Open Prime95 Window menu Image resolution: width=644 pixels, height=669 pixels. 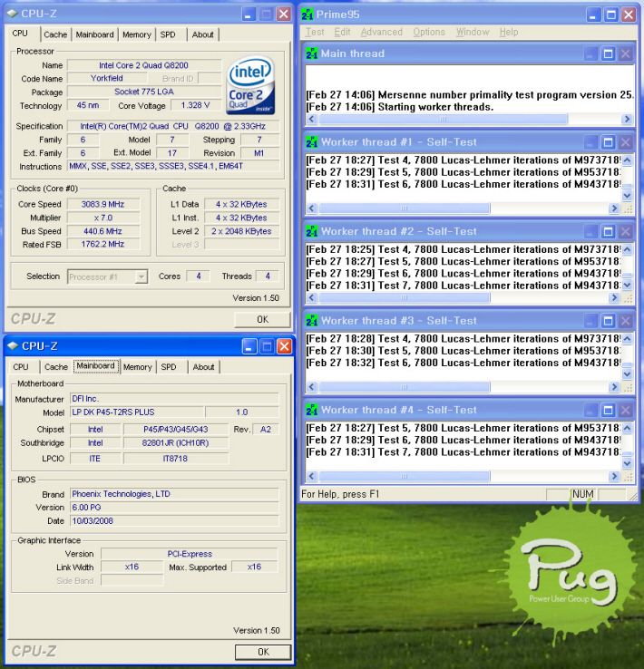point(473,32)
